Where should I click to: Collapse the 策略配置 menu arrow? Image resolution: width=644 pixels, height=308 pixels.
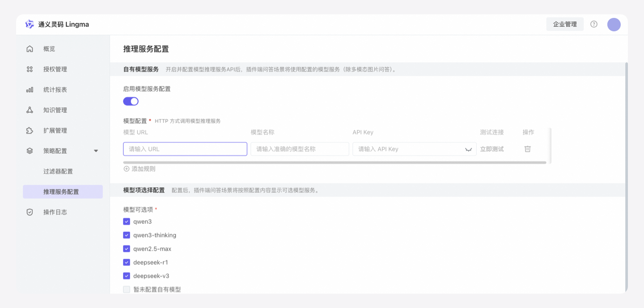click(x=96, y=151)
